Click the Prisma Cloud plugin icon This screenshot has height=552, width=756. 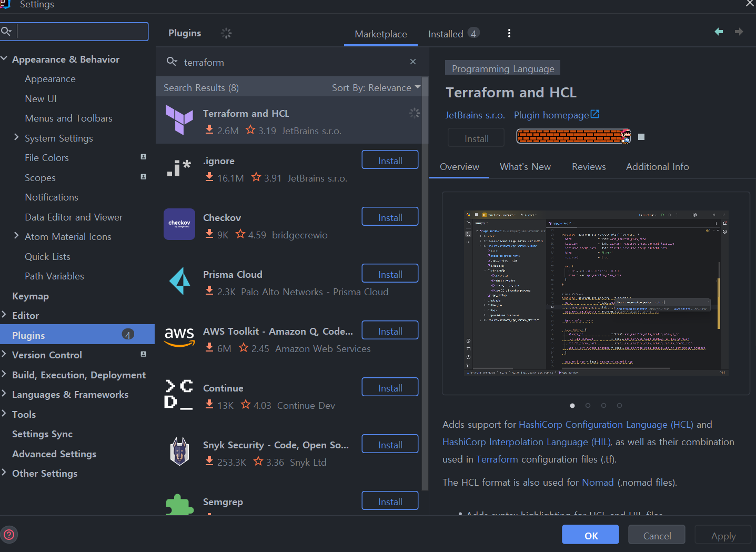pyautogui.click(x=179, y=281)
